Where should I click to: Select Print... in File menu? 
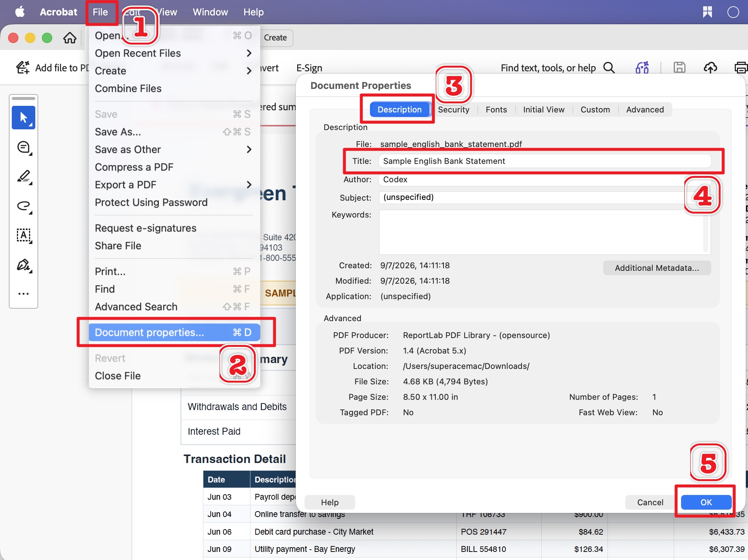click(174, 272)
